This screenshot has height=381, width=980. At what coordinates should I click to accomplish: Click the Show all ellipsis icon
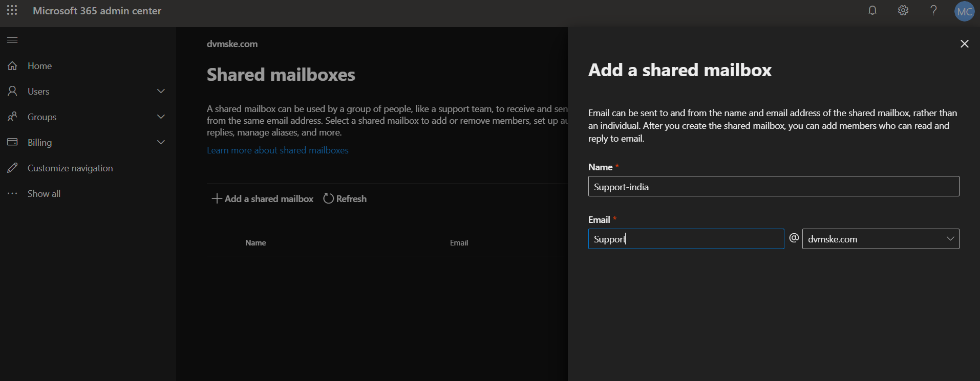12,193
